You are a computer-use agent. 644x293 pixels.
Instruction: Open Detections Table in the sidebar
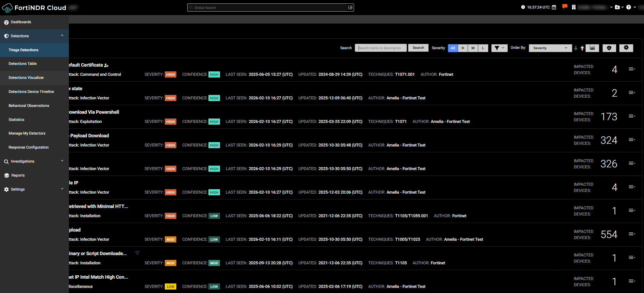23,64
